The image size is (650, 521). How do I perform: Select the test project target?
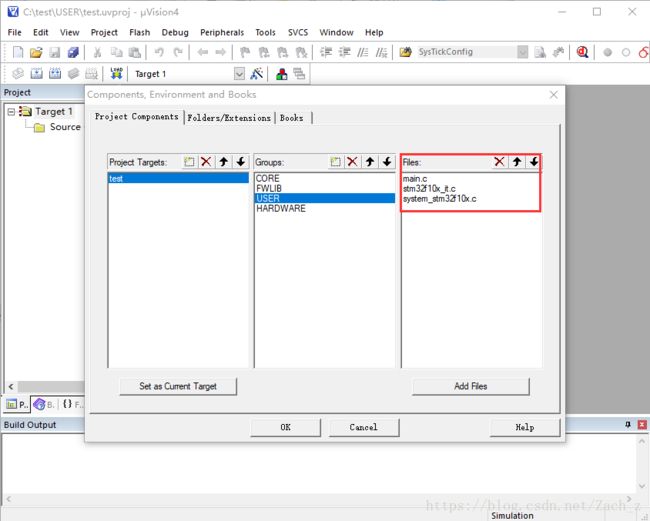(x=178, y=178)
